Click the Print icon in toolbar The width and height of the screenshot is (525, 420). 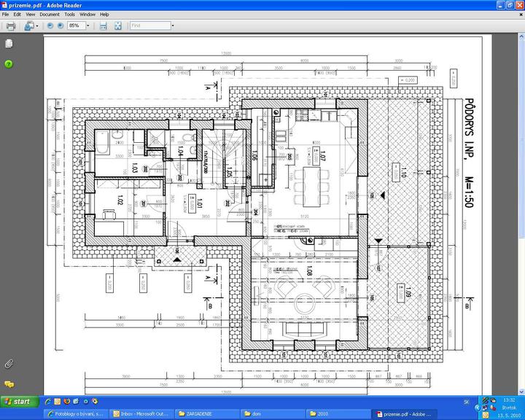coord(10,26)
